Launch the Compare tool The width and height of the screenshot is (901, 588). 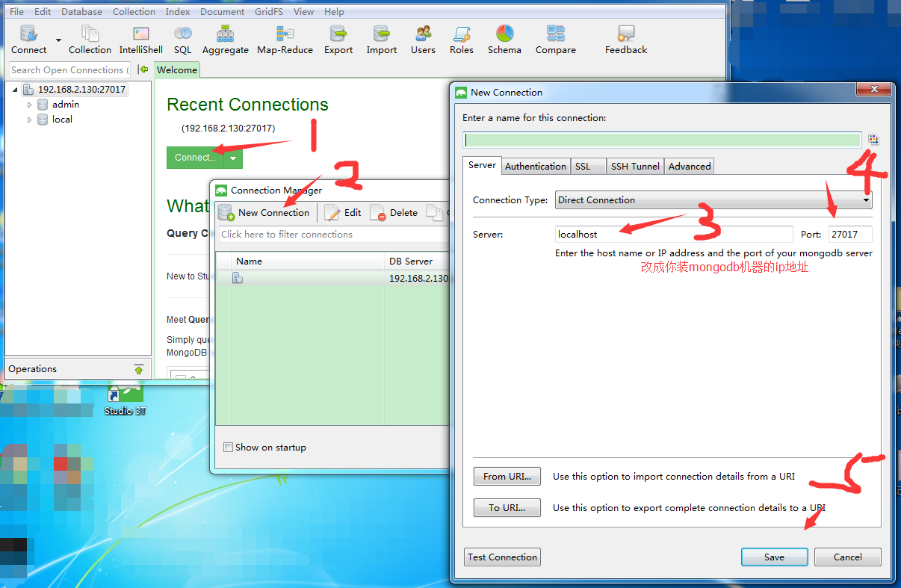pyautogui.click(x=556, y=40)
